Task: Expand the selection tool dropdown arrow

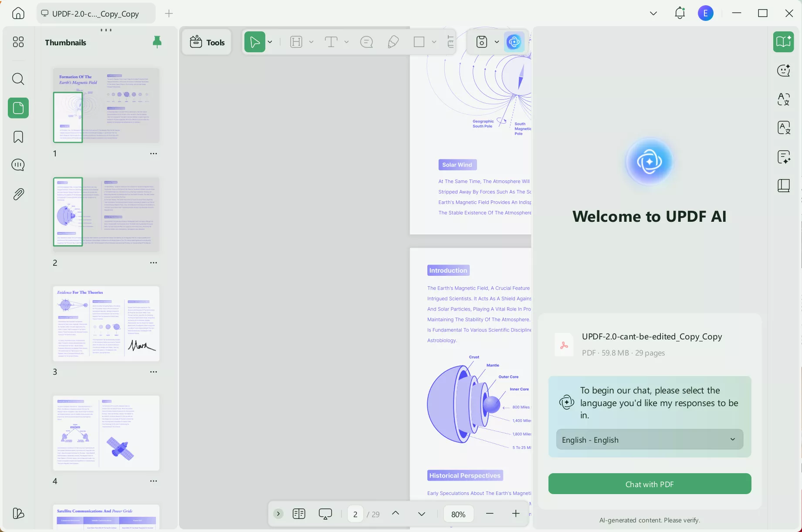Action: (x=270, y=42)
